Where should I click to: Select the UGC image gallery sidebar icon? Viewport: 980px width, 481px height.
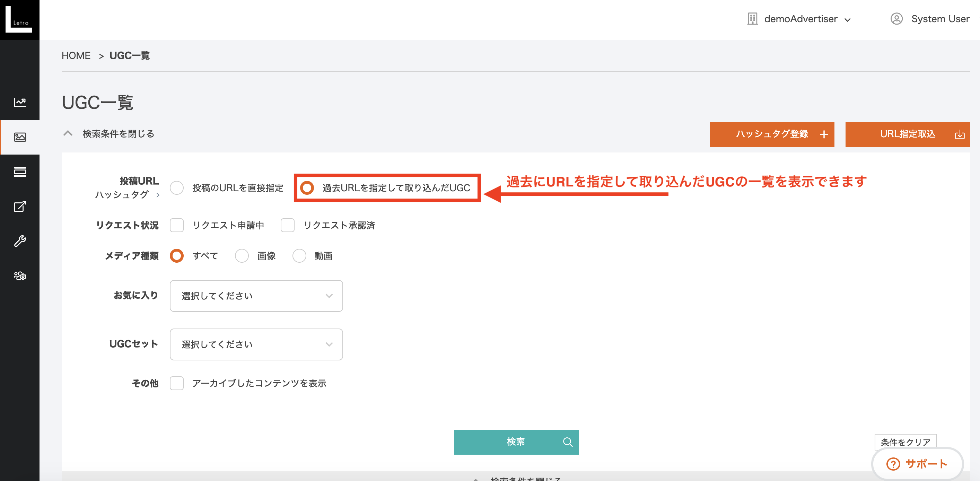(x=20, y=137)
